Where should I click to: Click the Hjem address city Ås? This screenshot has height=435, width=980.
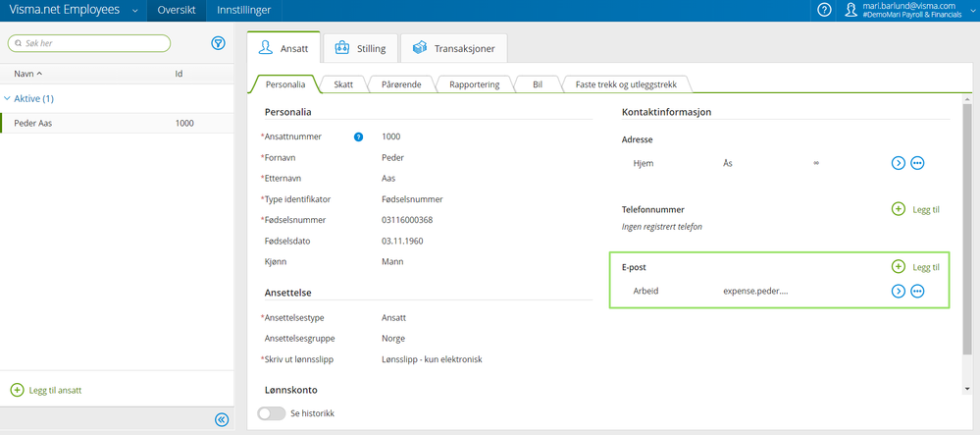(728, 163)
